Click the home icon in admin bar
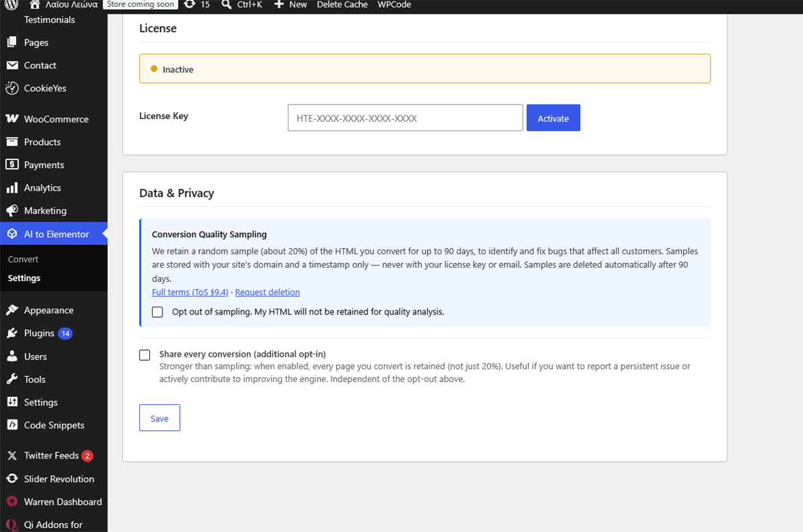Screen dimensions: 803x532 coord(35,5)
